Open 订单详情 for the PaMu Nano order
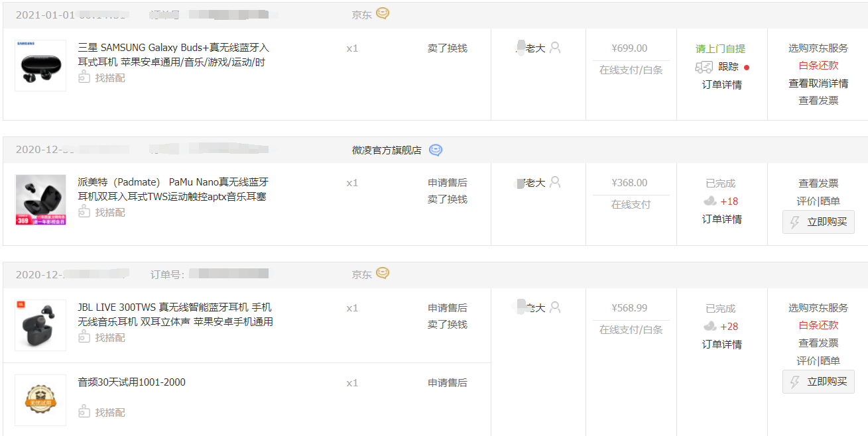Viewport: 868px width, 436px height. 722,219
